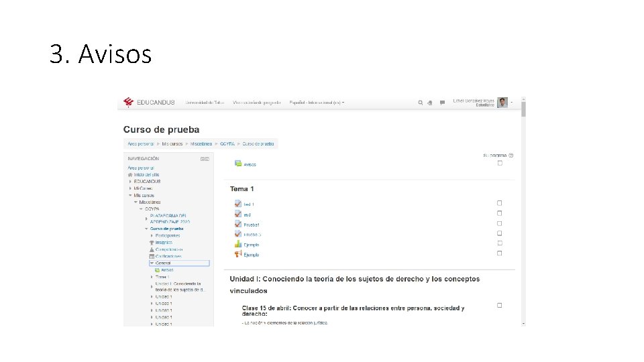
Task: Open the Vicerrectoría de pregrado menu item
Action: (x=257, y=103)
